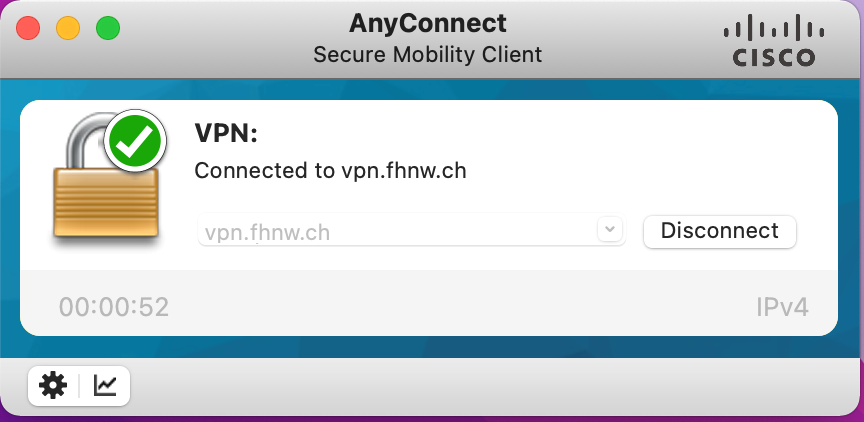Viewport: 864px width, 422px height.
Task: Click the IPv4 protocol label
Action: click(782, 306)
